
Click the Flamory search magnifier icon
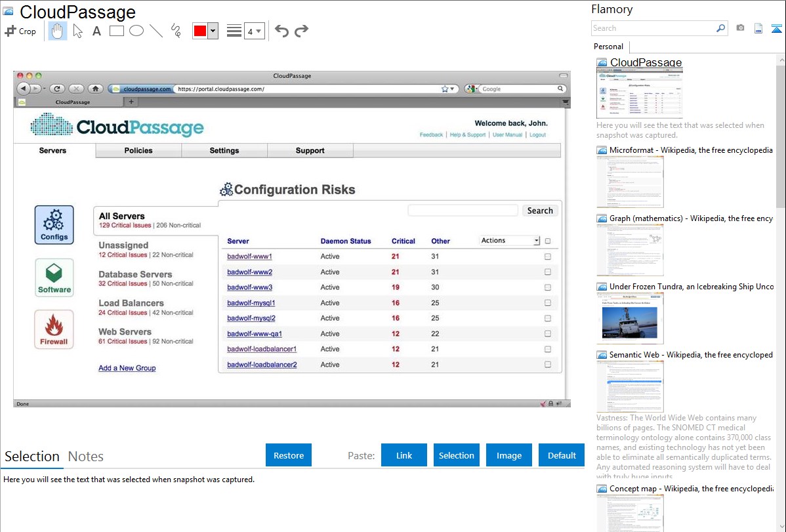pos(721,28)
